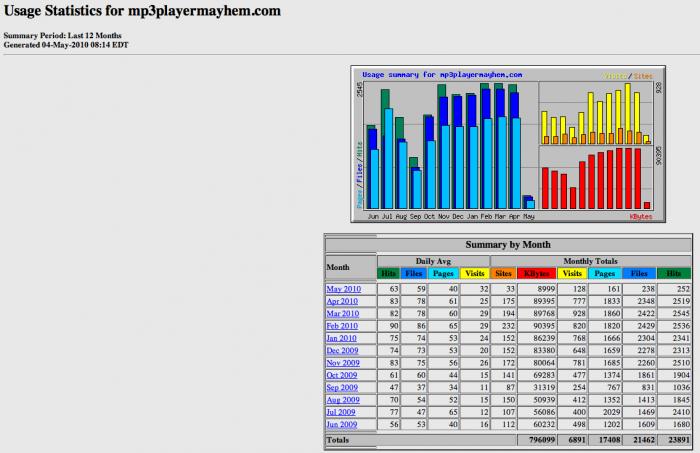Click total hits value 23891
Screen dimensions: 700x453
tap(679, 440)
